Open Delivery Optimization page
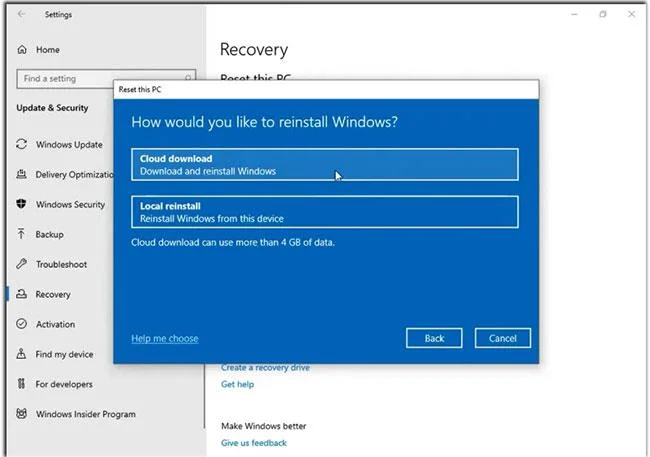The image size is (650, 457). (x=75, y=175)
